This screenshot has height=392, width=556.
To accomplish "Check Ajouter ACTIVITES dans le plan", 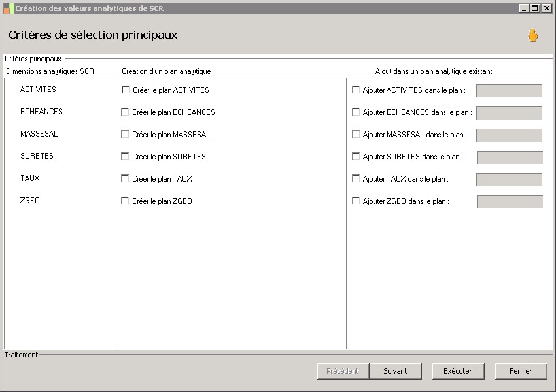I will pos(356,90).
